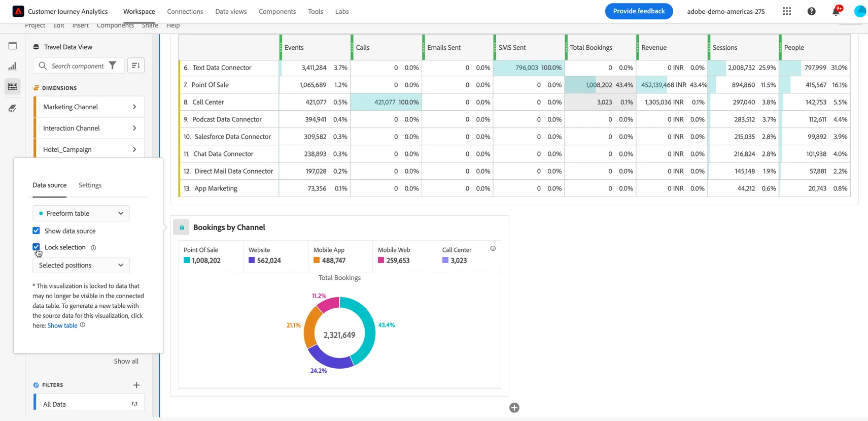Open the Connections menu item
The height and width of the screenshot is (421, 868).
pyautogui.click(x=185, y=11)
